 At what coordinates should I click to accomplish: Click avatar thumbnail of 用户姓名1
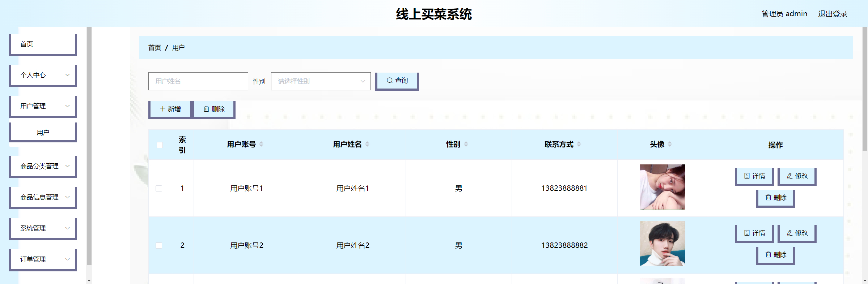point(662,187)
